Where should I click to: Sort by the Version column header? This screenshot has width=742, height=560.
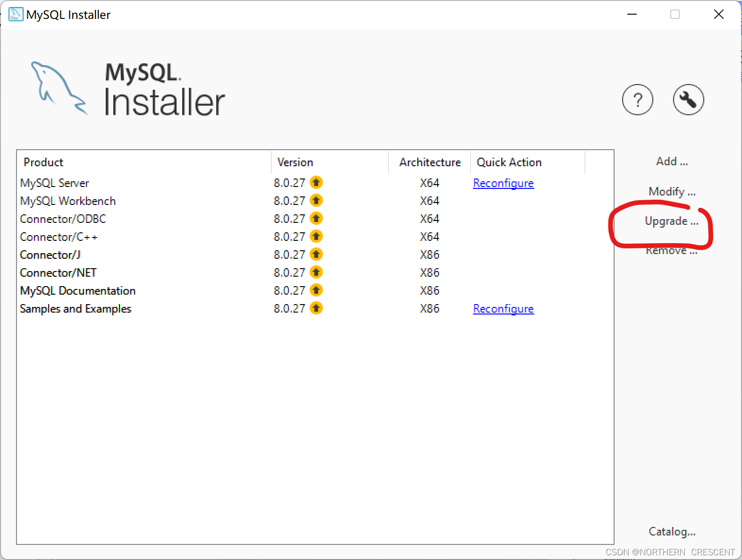coord(330,162)
